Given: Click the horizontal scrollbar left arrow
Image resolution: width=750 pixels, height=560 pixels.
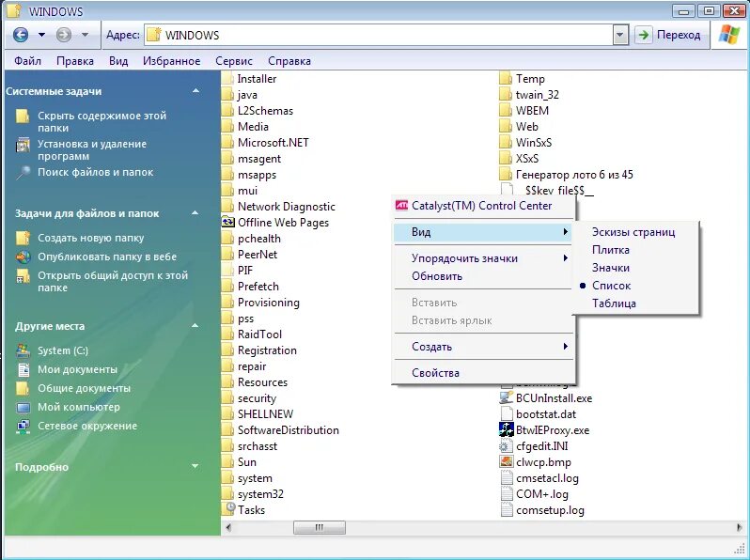Looking at the screenshot, I should pos(228,527).
